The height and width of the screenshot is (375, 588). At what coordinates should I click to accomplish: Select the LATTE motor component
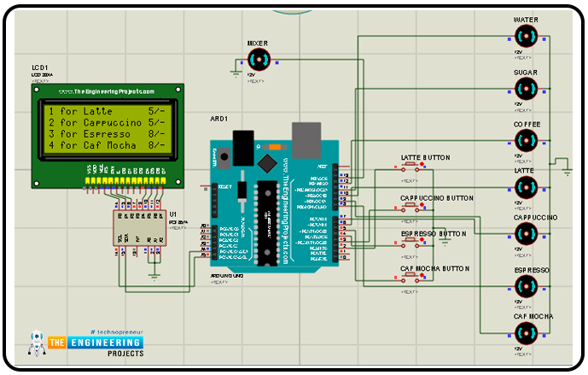point(526,187)
